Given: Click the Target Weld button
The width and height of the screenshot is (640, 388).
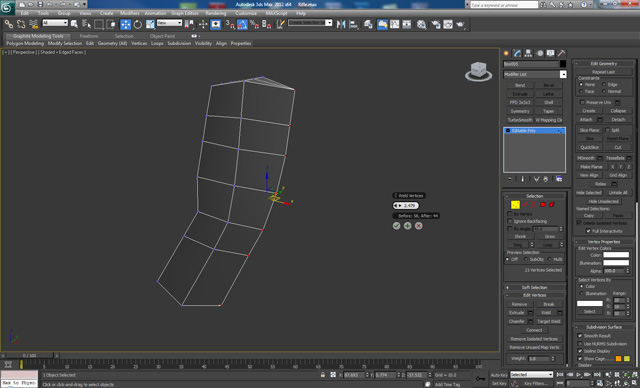Looking at the screenshot, I should pos(549,321).
